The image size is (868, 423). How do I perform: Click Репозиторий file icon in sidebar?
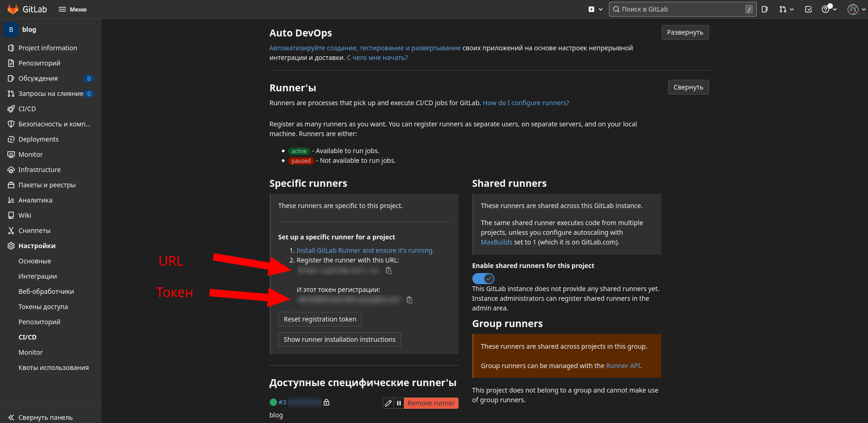point(11,63)
